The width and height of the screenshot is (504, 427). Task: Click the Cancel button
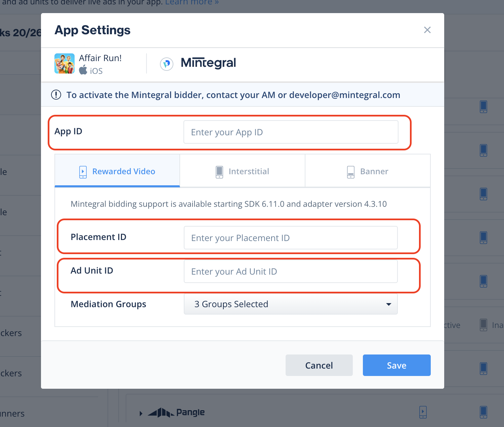point(319,365)
